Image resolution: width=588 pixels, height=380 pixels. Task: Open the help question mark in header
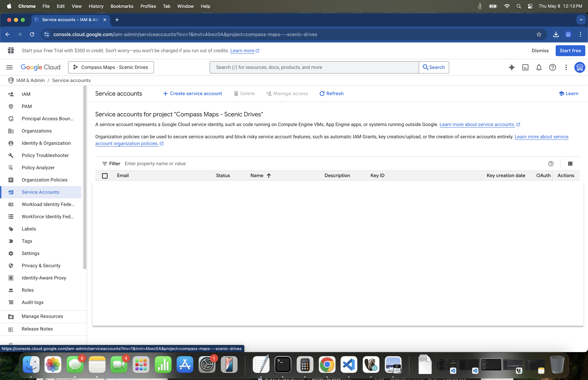[x=552, y=67]
